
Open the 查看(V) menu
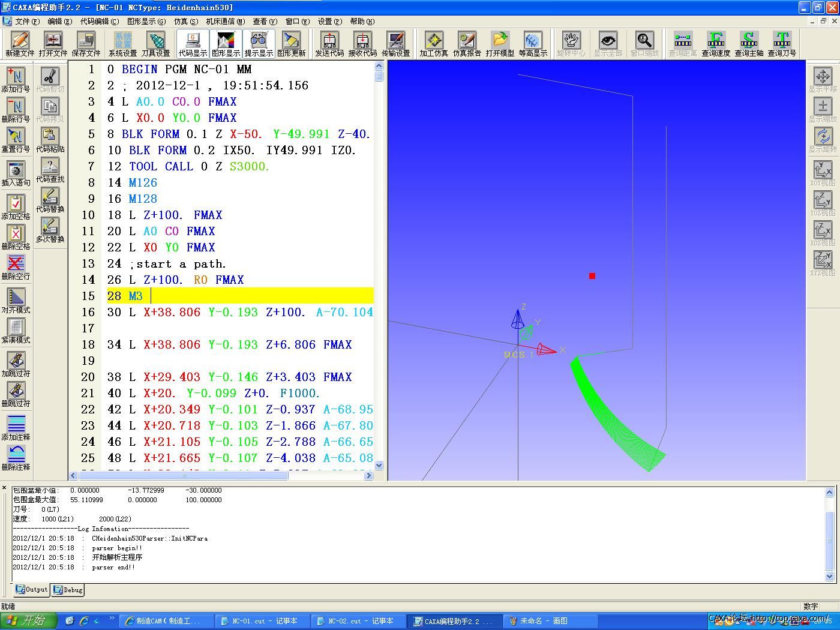pyautogui.click(x=265, y=21)
